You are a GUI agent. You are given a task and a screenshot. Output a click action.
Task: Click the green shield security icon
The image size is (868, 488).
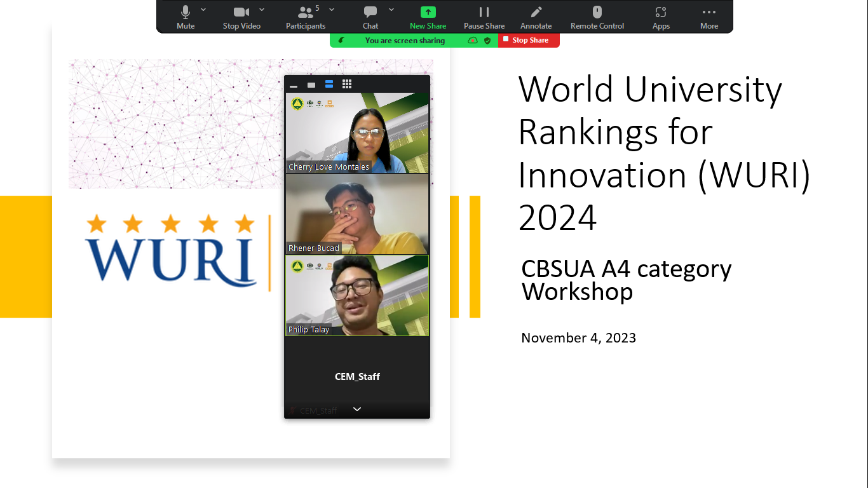[487, 40]
